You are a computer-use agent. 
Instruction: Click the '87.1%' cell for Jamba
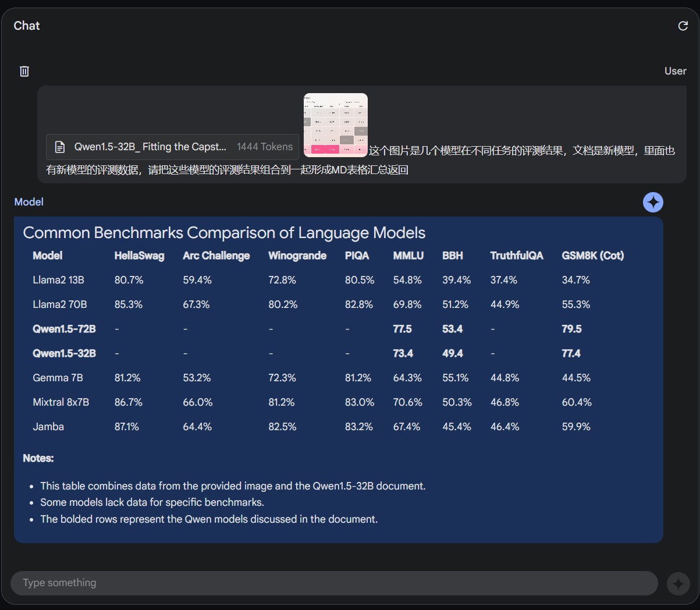[x=127, y=427]
